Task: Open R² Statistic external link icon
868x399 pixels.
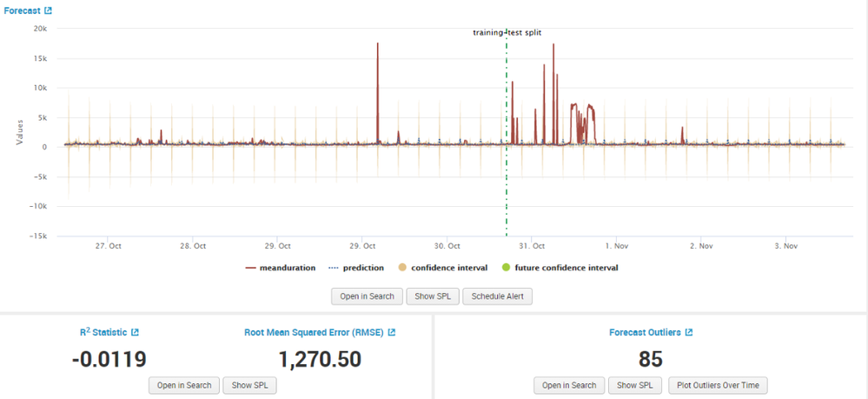Action: [135, 332]
